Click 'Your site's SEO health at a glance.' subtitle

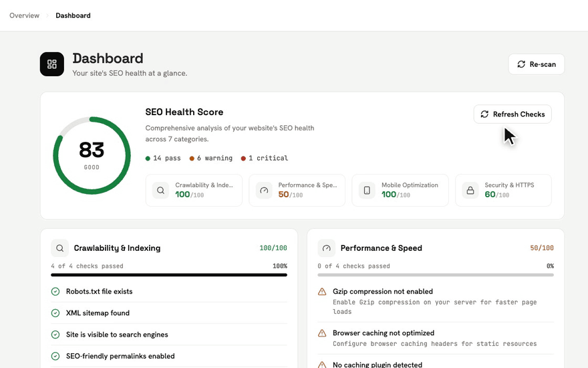130,73
